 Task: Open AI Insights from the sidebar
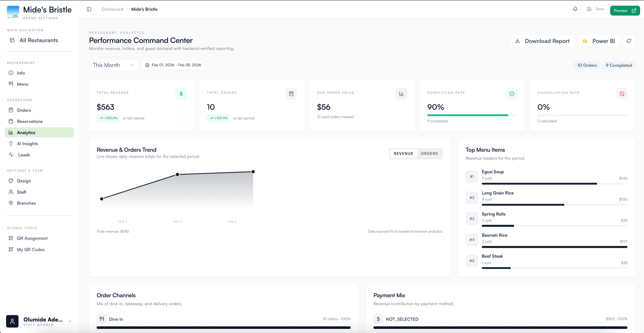(x=27, y=143)
